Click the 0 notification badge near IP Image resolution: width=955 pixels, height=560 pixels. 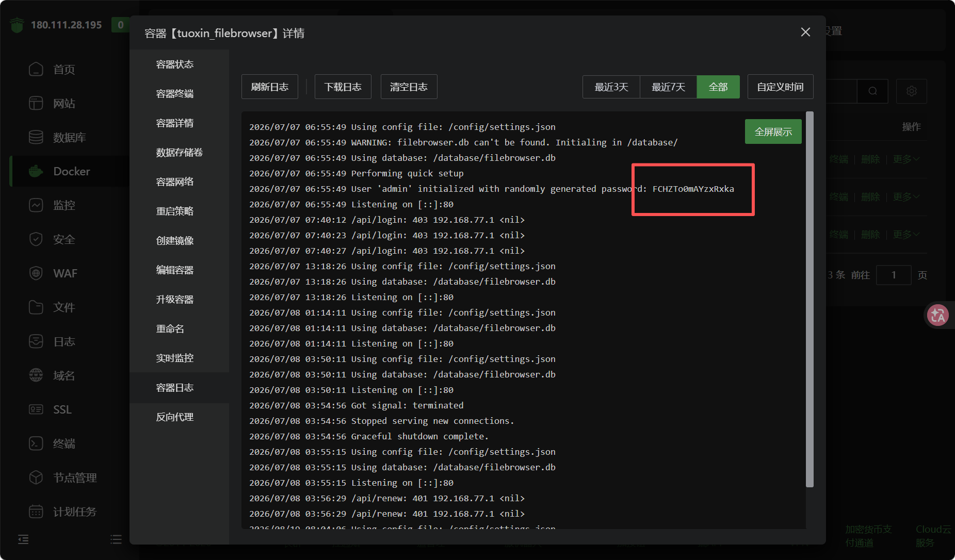(x=120, y=25)
